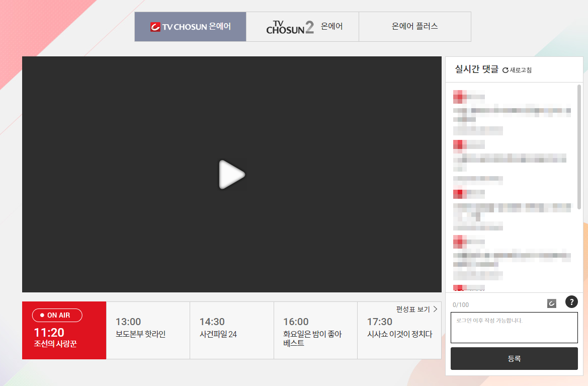The image size is (588, 386).
Task: Click the ON AIR badge
Action: [57, 316]
